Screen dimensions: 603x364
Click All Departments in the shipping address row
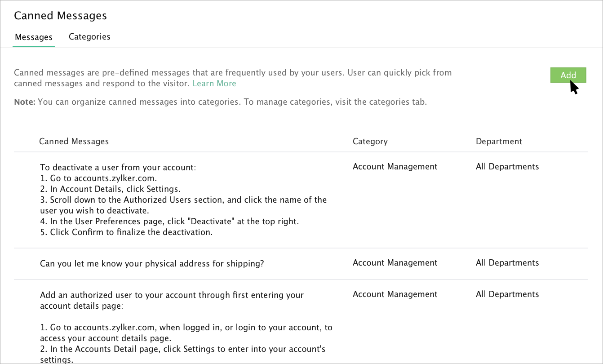pyautogui.click(x=507, y=263)
